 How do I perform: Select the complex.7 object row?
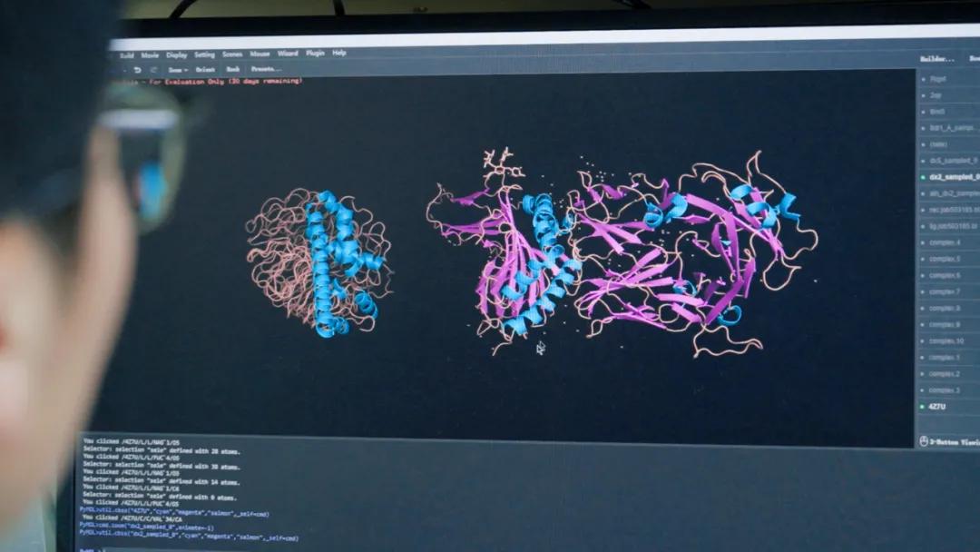click(x=949, y=292)
